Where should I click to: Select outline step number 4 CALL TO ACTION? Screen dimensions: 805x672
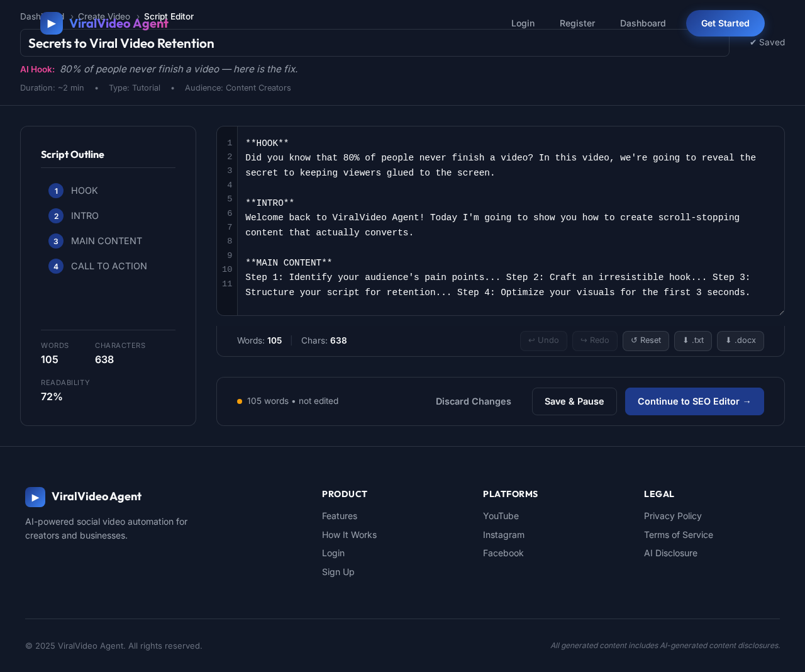click(x=56, y=266)
